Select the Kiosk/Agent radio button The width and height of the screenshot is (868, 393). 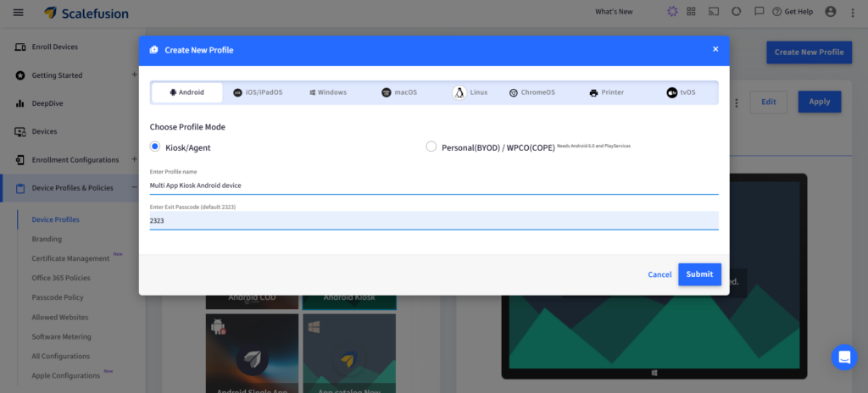pyautogui.click(x=155, y=147)
